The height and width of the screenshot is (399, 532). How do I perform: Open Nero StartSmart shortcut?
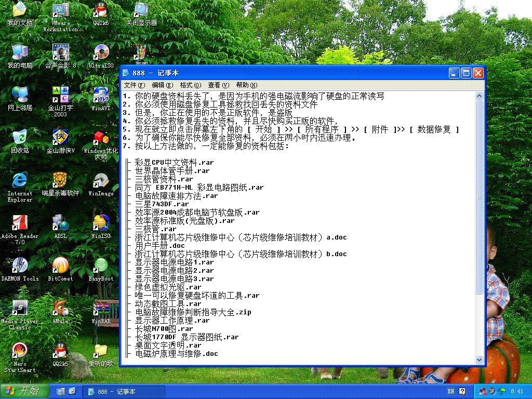click(x=20, y=358)
